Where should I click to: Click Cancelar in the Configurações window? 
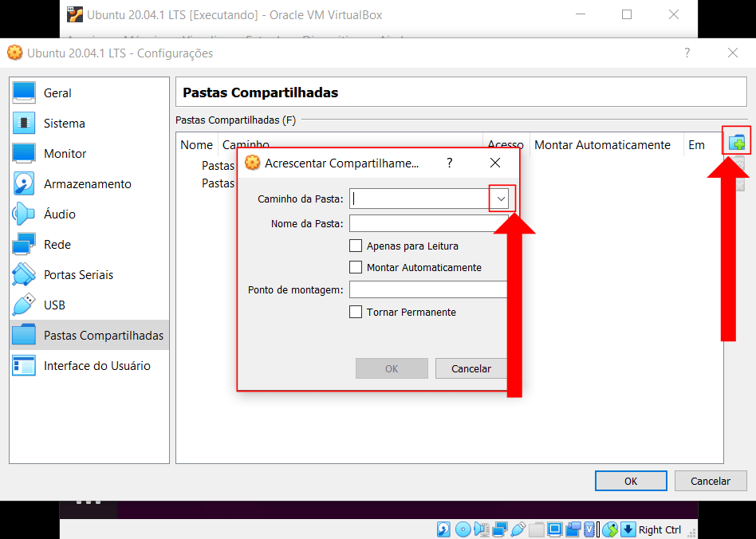click(x=711, y=481)
